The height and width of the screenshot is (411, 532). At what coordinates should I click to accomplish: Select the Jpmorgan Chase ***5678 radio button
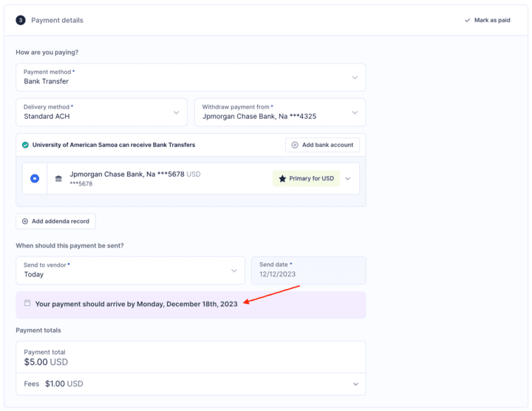pyautogui.click(x=35, y=179)
